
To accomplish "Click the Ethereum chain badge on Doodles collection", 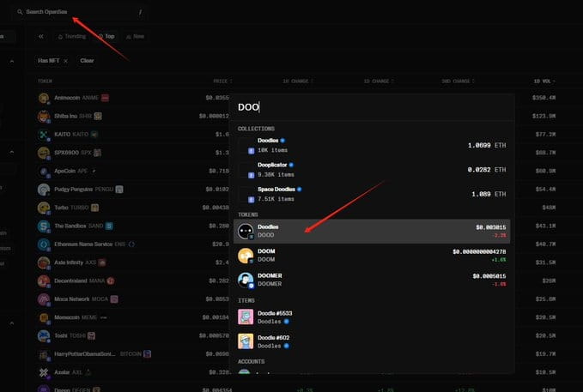I will point(251,151).
